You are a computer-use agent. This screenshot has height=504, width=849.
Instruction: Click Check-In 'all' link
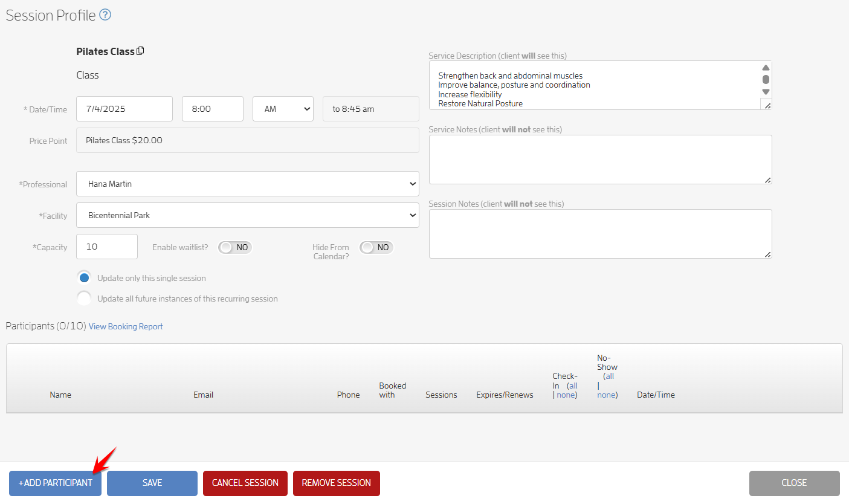tap(573, 386)
